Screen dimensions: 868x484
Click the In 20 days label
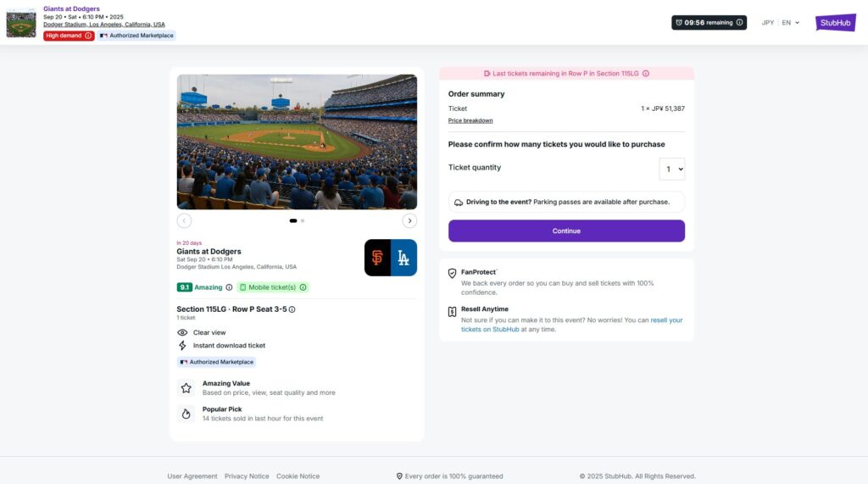(189, 243)
